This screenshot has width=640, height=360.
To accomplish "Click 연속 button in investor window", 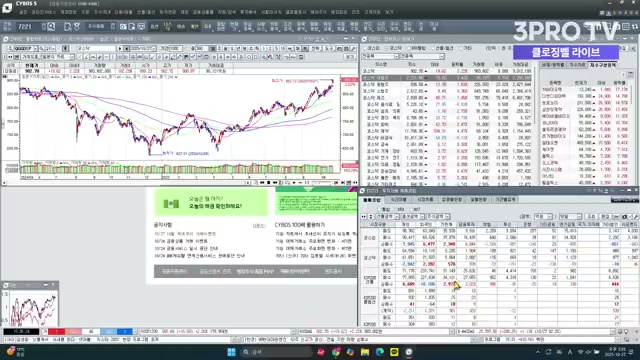I will 605,216.
